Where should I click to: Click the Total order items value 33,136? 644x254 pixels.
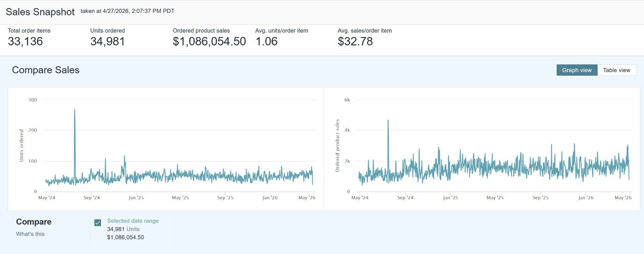(25, 41)
